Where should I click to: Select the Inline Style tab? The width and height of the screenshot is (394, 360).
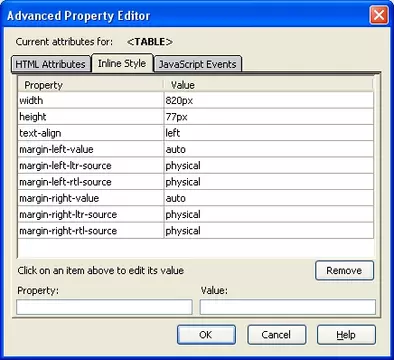pyautogui.click(x=122, y=63)
